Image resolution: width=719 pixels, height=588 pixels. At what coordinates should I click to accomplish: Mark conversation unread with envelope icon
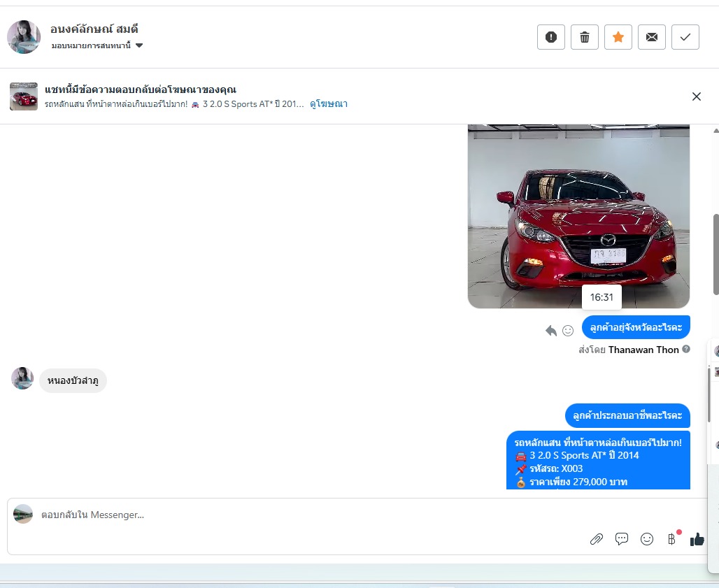coord(652,37)
